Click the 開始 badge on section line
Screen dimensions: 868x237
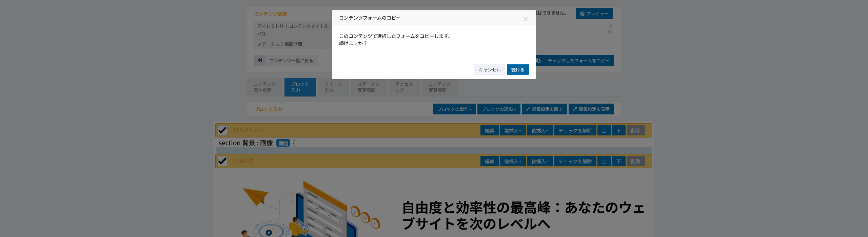click(283, 143)
